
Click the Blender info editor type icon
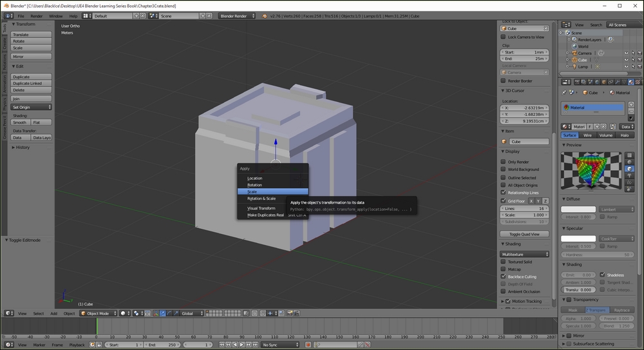click(x=8, y=16)
